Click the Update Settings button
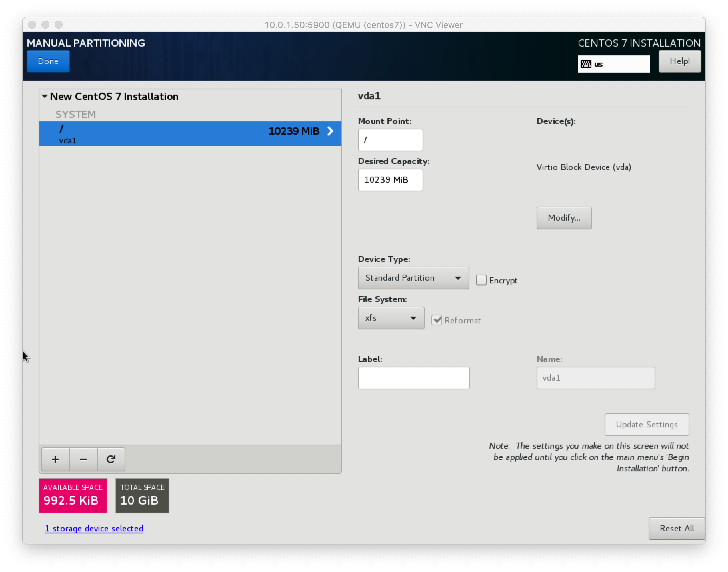Screen dimensions: 728x572 (x=647, y=424)
